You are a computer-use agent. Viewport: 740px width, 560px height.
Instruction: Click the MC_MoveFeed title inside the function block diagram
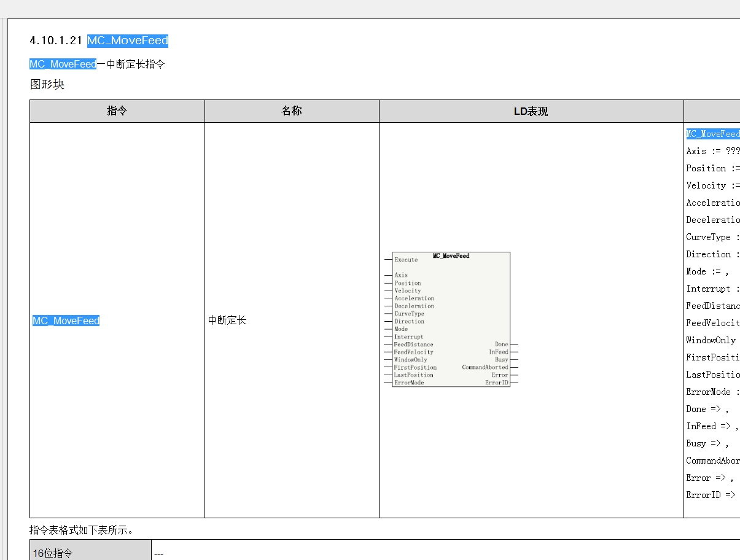[451, 255]
